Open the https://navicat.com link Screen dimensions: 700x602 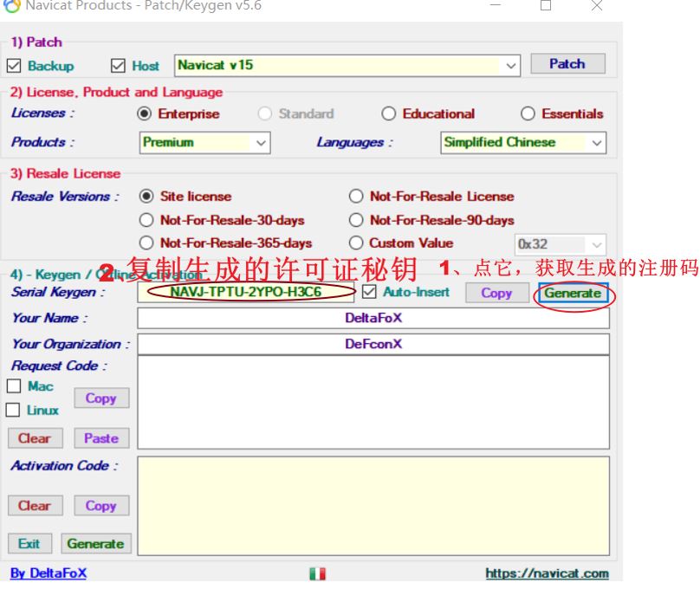pyautogui.click(x=547, y=573)
